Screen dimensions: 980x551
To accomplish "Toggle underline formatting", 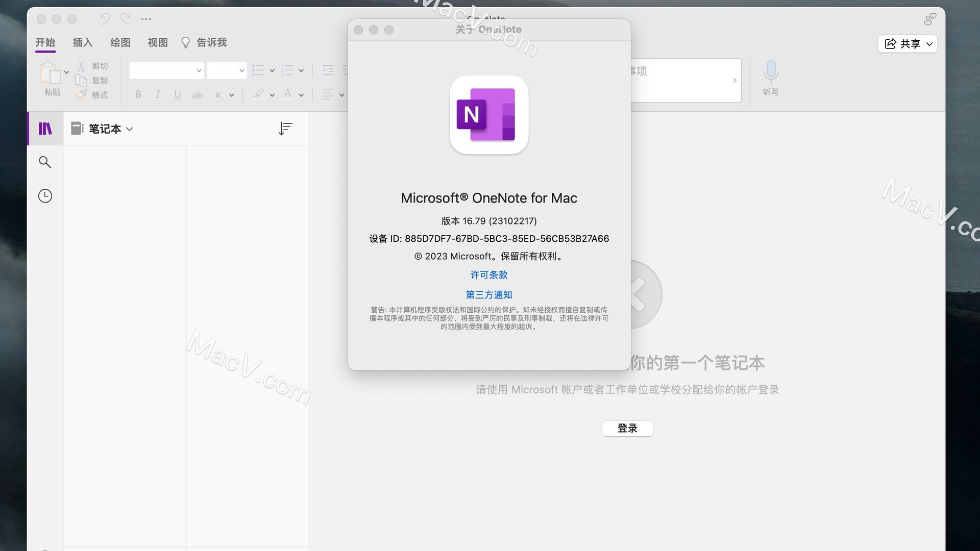I will (x=177, y=94).
